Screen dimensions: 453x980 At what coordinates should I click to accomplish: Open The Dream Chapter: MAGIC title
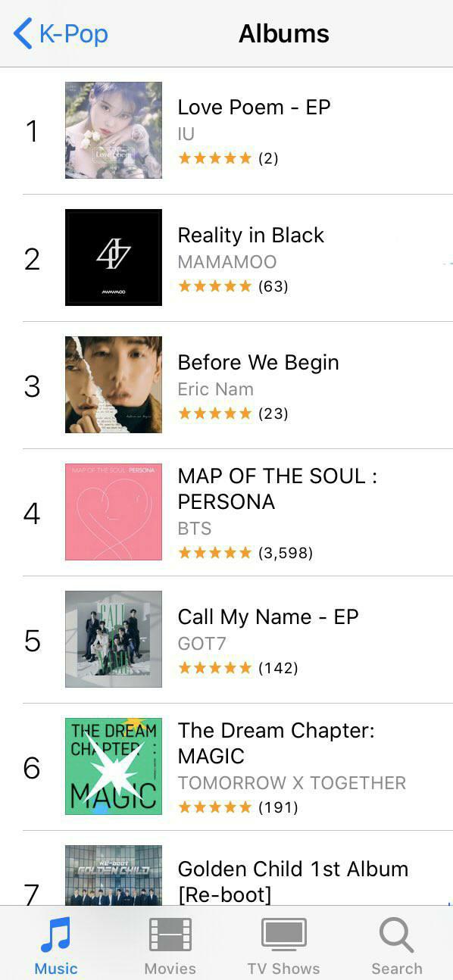pos(276,744)
